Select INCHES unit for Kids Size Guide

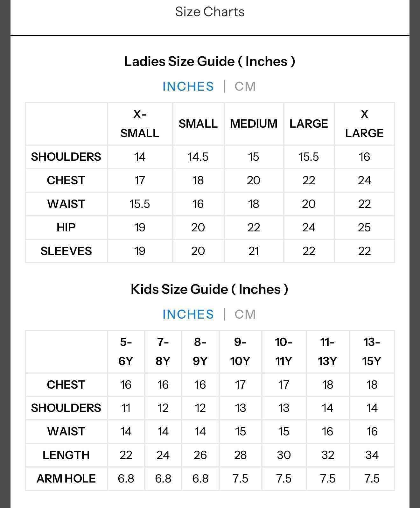coord(188,314)
